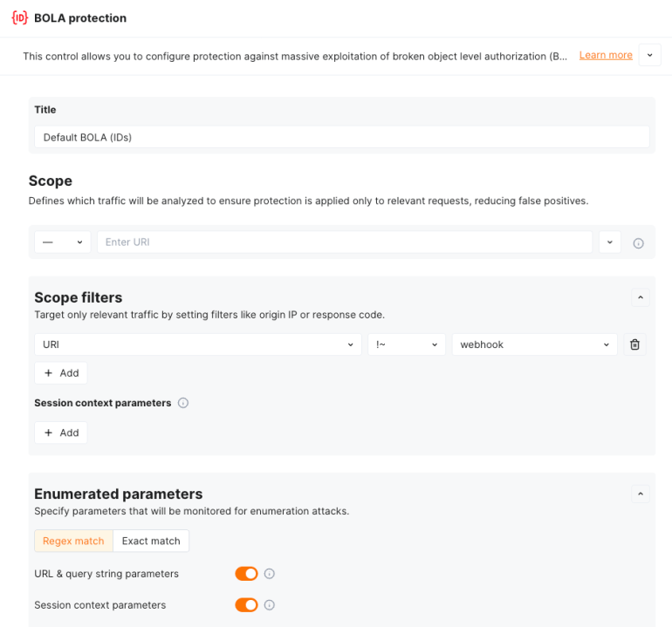The image size is (672, 627).
Task: Open the webhook value dropdown
Action: tap(534, 344)
